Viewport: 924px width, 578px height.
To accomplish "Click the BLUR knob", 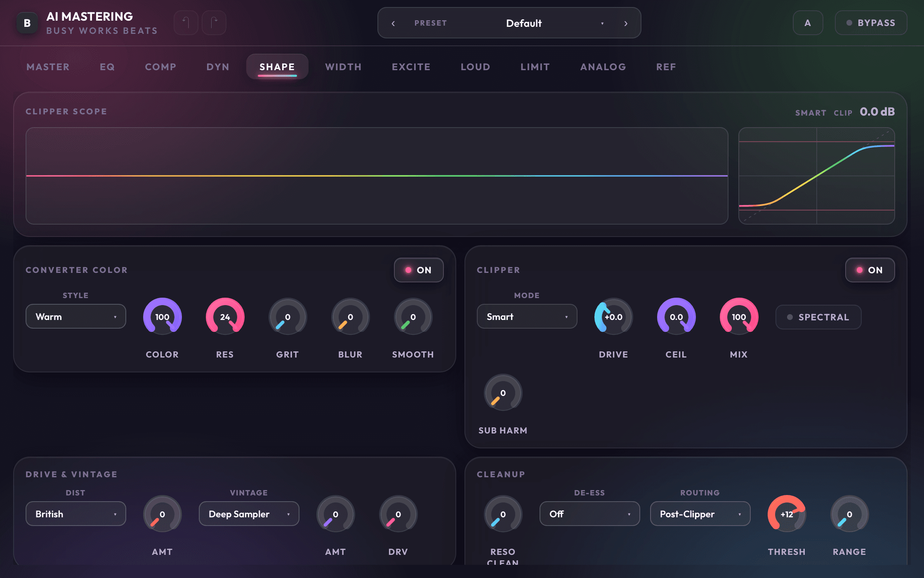I will [x=350, y=317].
